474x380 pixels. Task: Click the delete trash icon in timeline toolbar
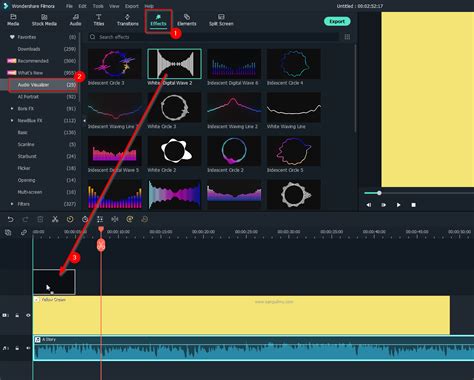click(40, 219)
